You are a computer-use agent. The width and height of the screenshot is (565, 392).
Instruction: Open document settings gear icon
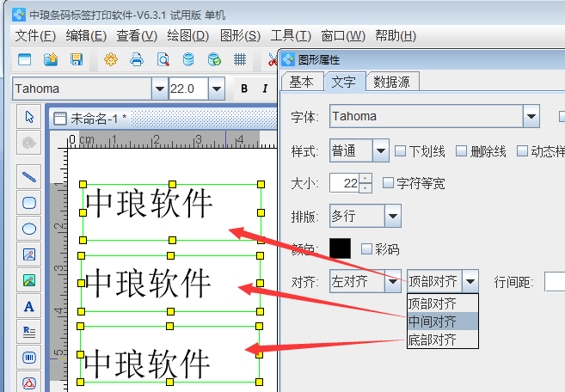[x=110, y=59]
